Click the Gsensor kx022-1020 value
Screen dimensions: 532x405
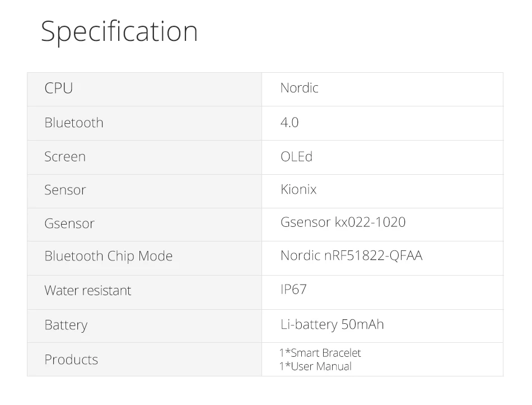click(343, 222)
